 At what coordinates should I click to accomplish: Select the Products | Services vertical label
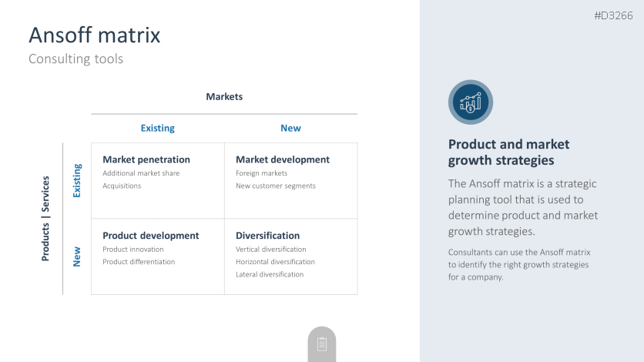(x=45, y=218)
